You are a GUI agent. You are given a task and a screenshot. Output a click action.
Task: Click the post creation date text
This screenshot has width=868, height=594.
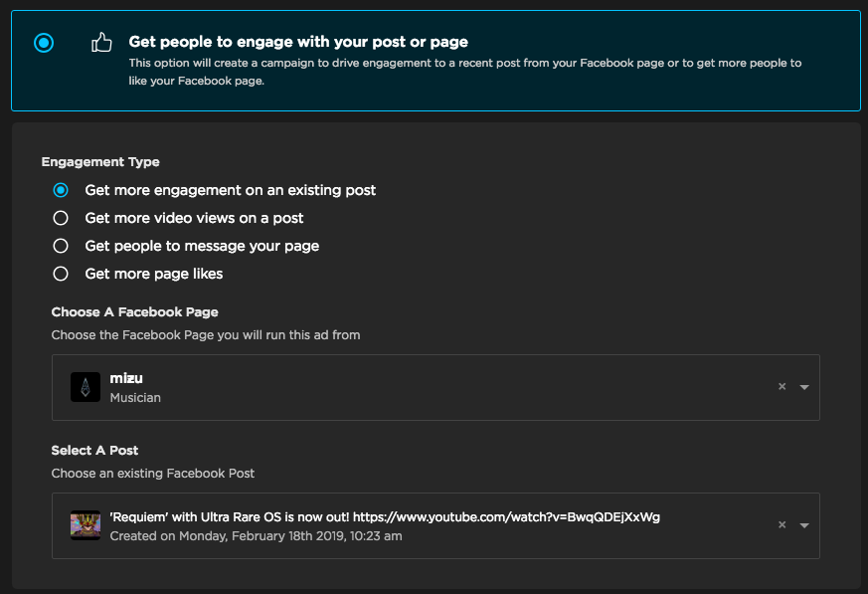tap(256, 536)
